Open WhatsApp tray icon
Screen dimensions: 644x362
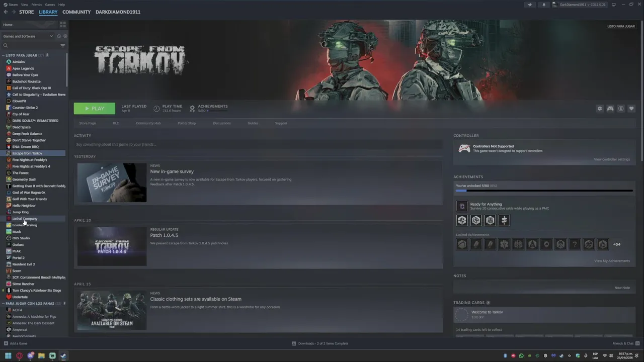coord(521,356)
